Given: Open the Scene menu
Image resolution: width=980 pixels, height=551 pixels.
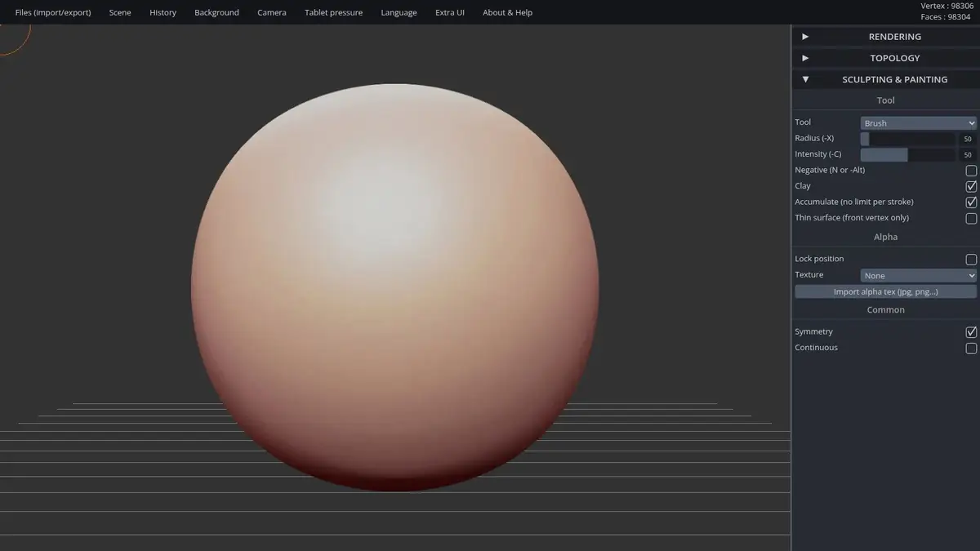Looking at the screenshot, I should coord(120,12).
